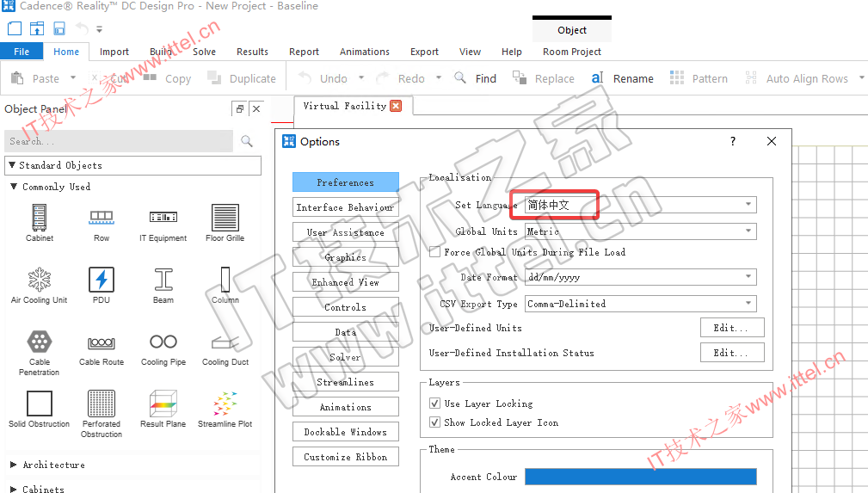
Task: Open Interface Behaviour options page
Action: click(x=346, y=207)
